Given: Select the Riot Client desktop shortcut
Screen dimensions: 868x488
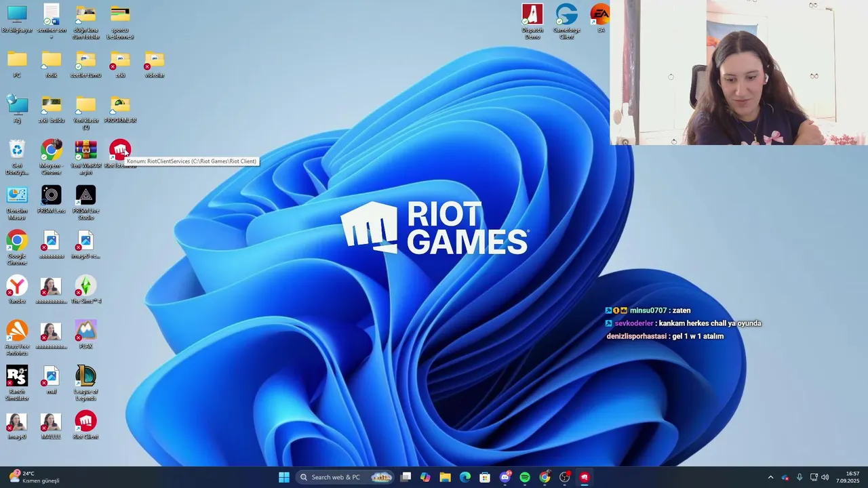Looking at the screenshot, I should point(85,425).
